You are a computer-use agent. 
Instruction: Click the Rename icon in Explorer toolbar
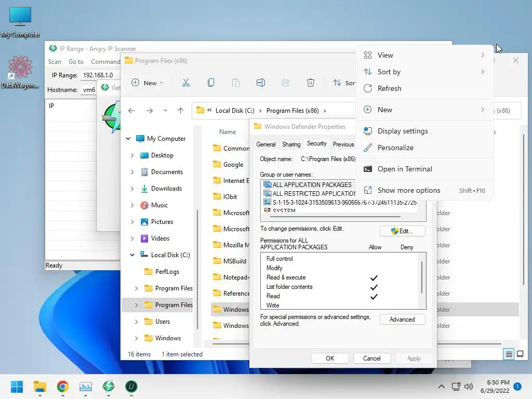(x=261, y=83)
